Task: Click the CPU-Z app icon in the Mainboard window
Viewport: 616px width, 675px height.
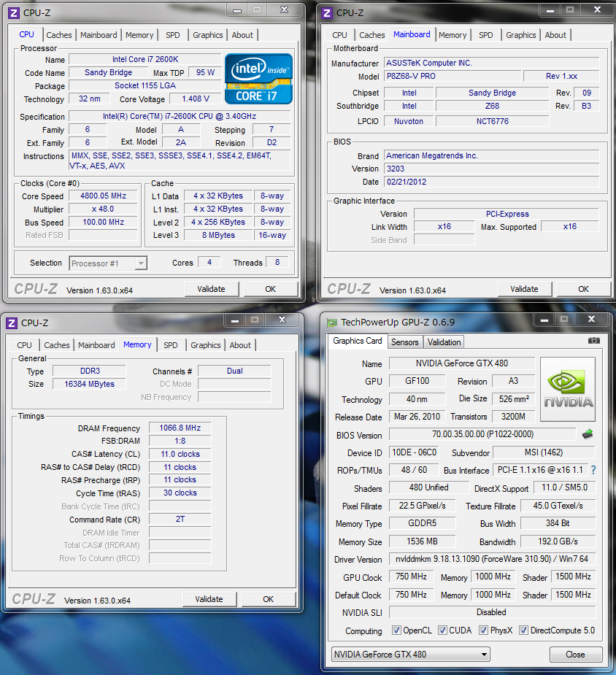Action: pos(327,13)
